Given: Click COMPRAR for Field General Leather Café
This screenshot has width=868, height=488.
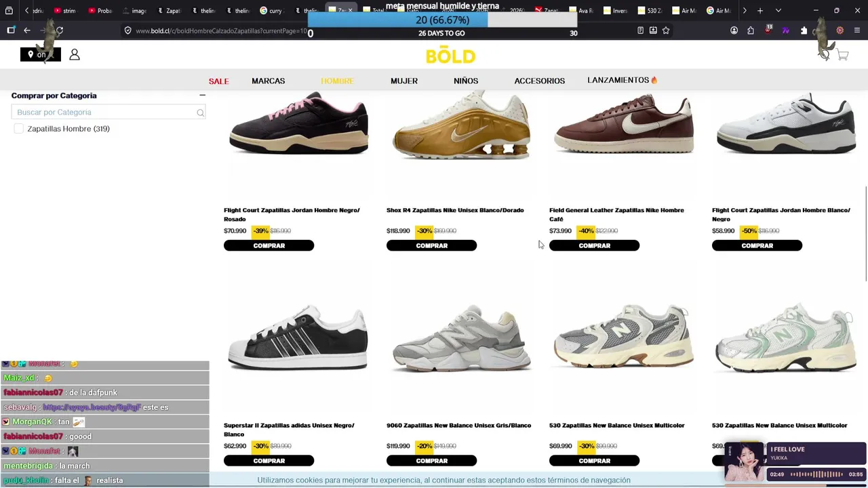Looking at the screenshot, I should click(594, 245).
